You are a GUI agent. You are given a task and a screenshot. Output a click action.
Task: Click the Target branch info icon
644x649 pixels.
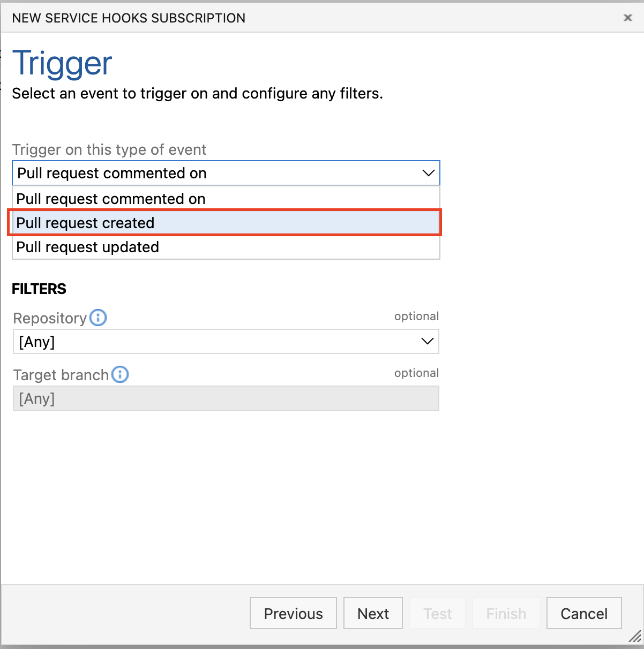click(120, 374)
